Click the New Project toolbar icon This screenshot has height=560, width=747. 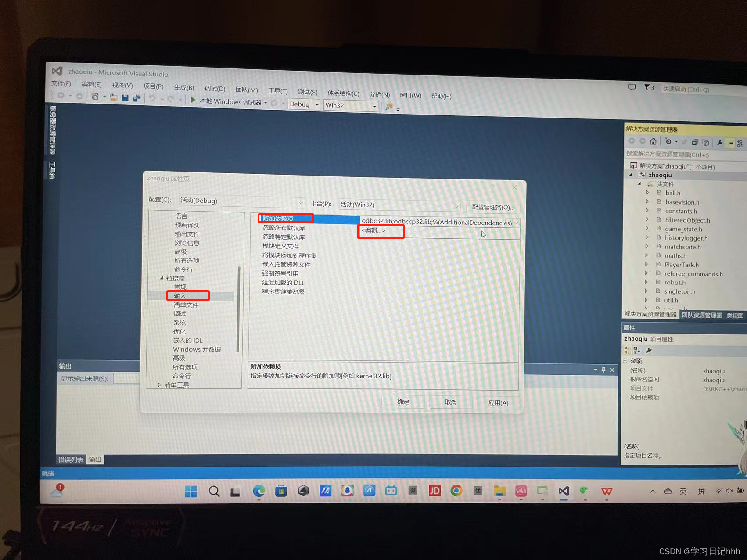click(95, 97)
